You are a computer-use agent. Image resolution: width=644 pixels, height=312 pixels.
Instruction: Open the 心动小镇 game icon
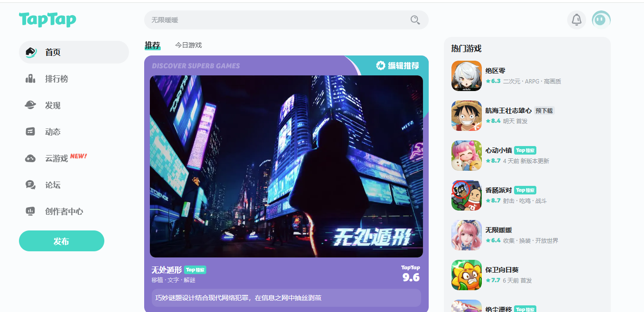click(467, 156)
